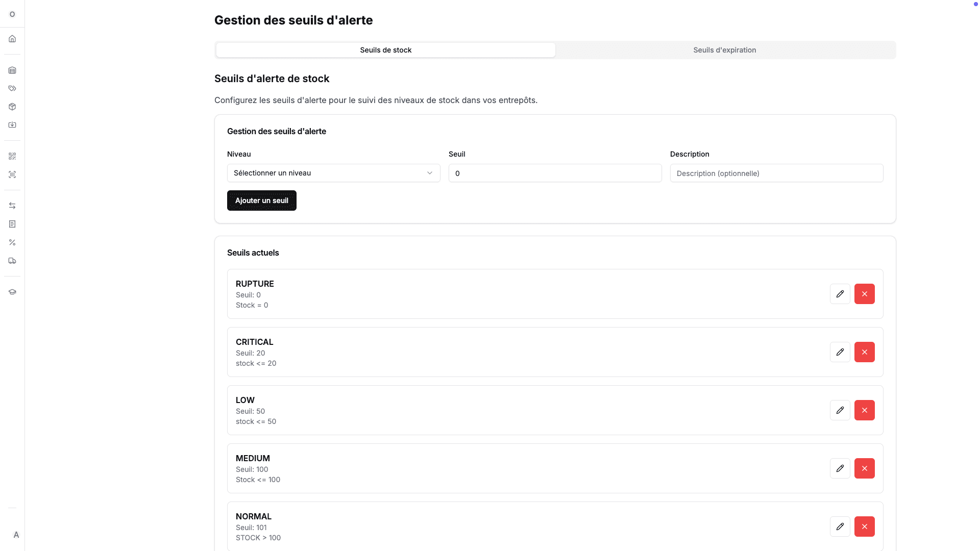Focus the Seuil number input field
Image resolution: width=980 pixels, height=551 pixels.
555,173
